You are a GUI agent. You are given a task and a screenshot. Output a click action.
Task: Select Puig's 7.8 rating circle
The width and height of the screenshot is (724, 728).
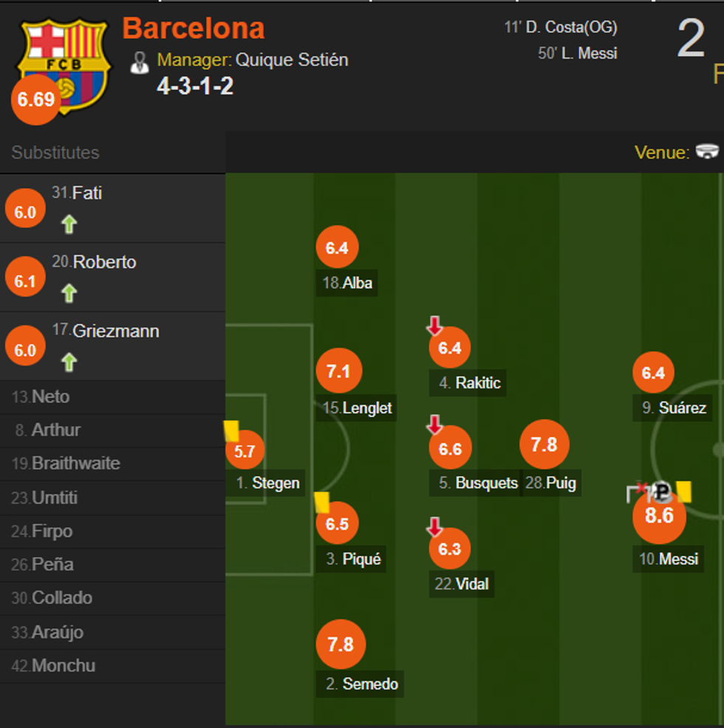[544, 444]
